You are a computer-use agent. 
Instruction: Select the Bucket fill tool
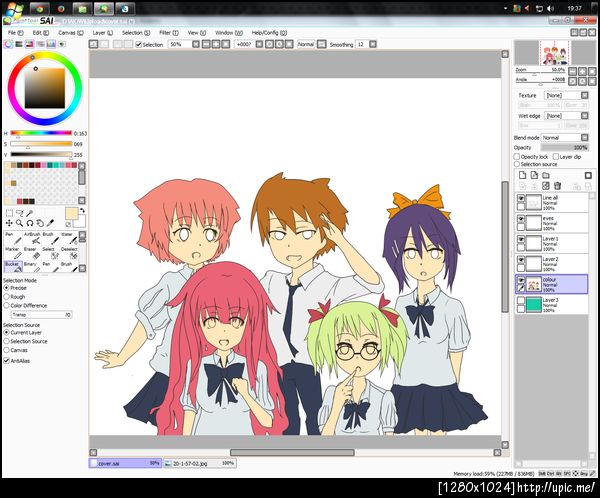(13, 266)
